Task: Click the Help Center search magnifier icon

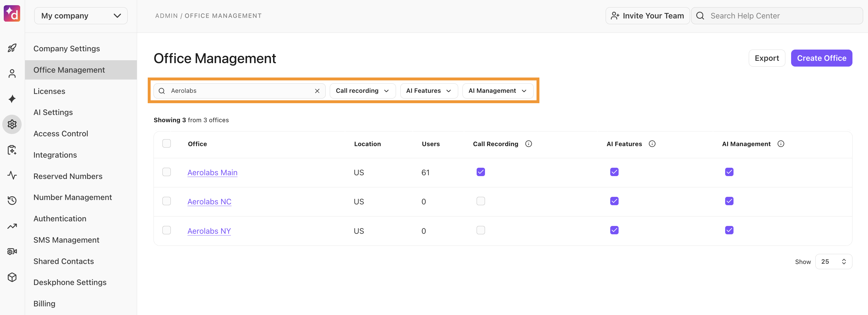Action: pos(700,16)
